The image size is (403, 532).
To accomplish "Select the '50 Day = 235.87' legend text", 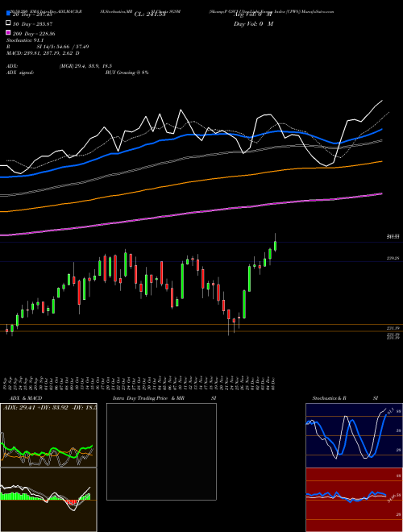I will pos(32,23).
